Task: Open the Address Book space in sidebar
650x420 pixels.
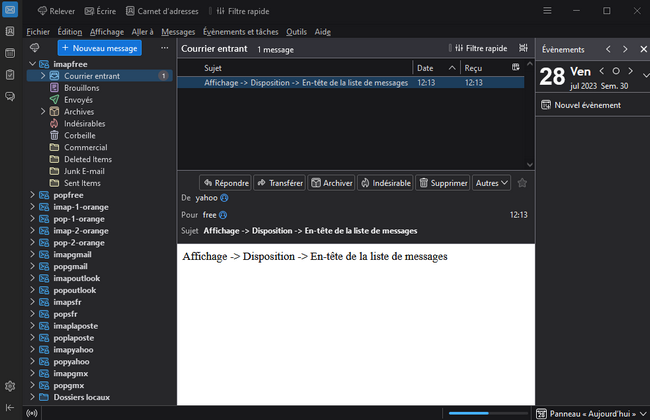Action: click(10, 32)
